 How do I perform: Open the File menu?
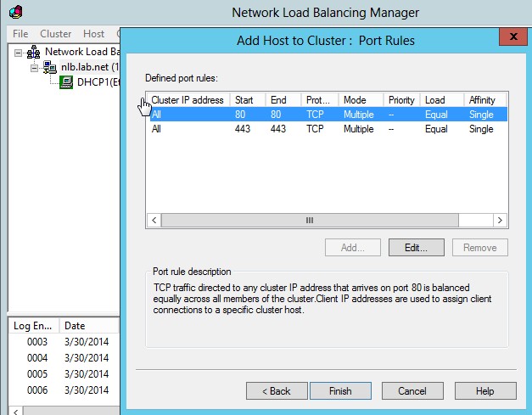point(20,34)
